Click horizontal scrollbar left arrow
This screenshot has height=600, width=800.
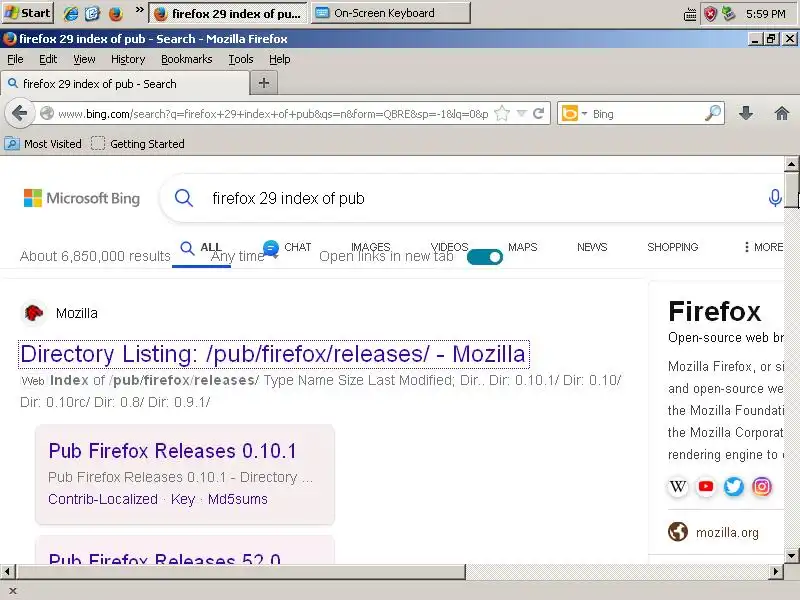[x=8, y=571]
